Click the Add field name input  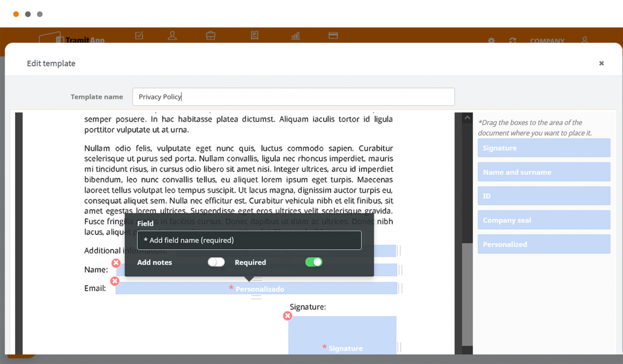tap(249, 240)
